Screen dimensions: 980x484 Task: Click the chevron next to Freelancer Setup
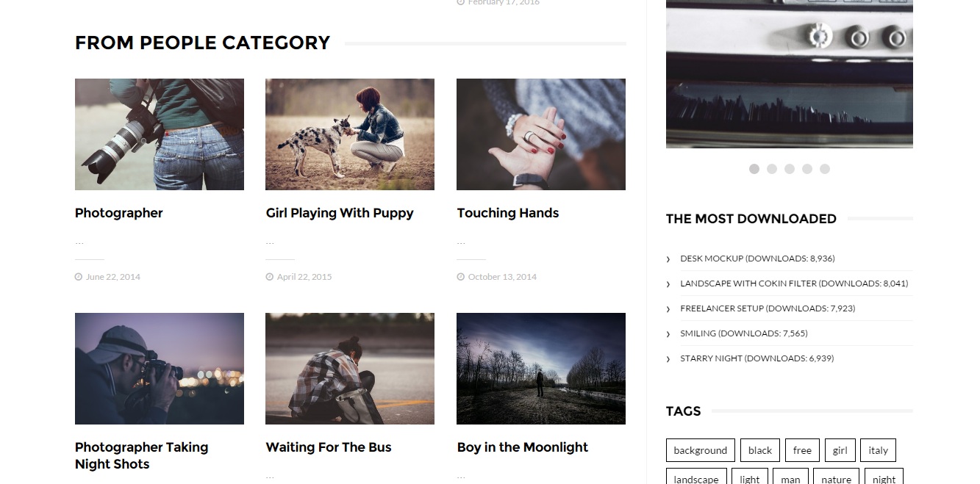click(668, 309)
